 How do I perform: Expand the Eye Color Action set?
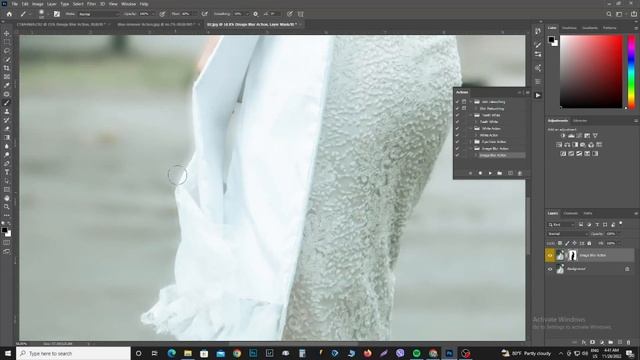pyautogui.click(x=471, y=142)
